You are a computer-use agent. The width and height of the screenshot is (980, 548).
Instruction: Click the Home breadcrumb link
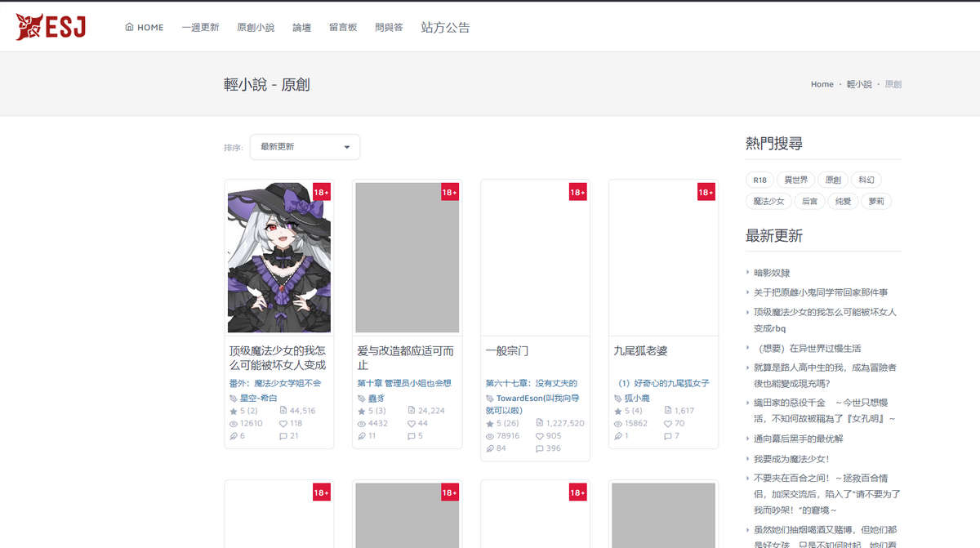(822, 84)
